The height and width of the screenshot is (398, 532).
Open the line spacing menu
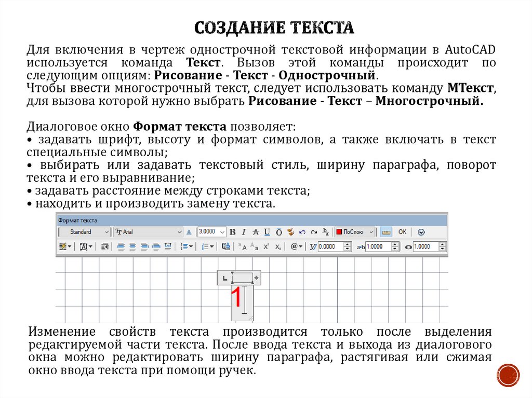click(x=186, y=247)
